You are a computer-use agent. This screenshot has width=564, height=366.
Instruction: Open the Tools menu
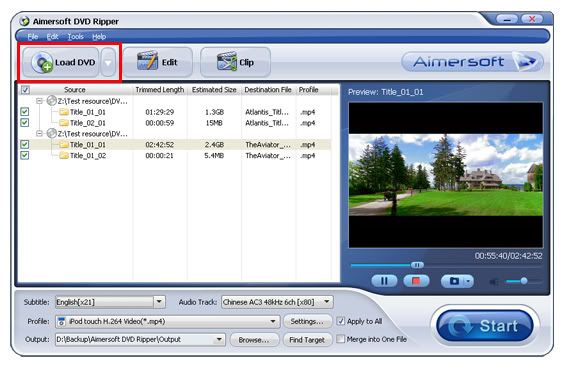pos(75,36)
